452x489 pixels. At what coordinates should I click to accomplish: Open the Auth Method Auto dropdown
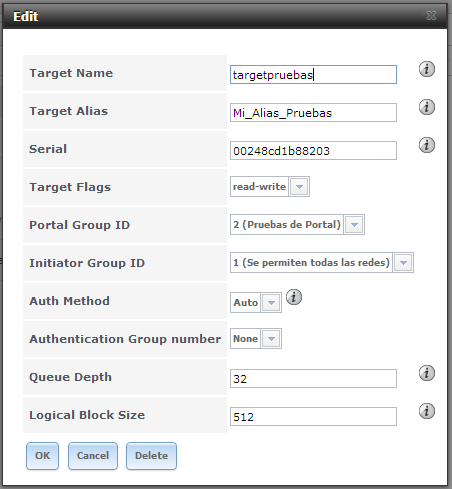271,303
